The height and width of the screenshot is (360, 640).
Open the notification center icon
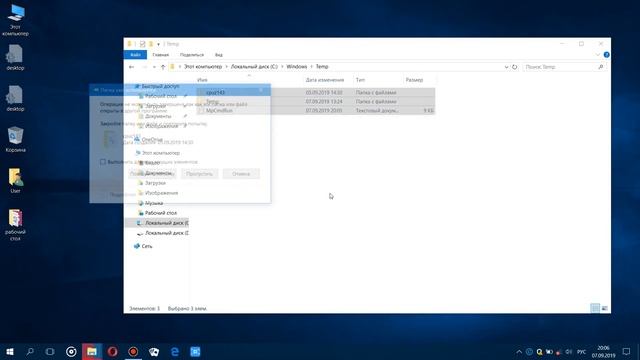click(x=626, y=351)
